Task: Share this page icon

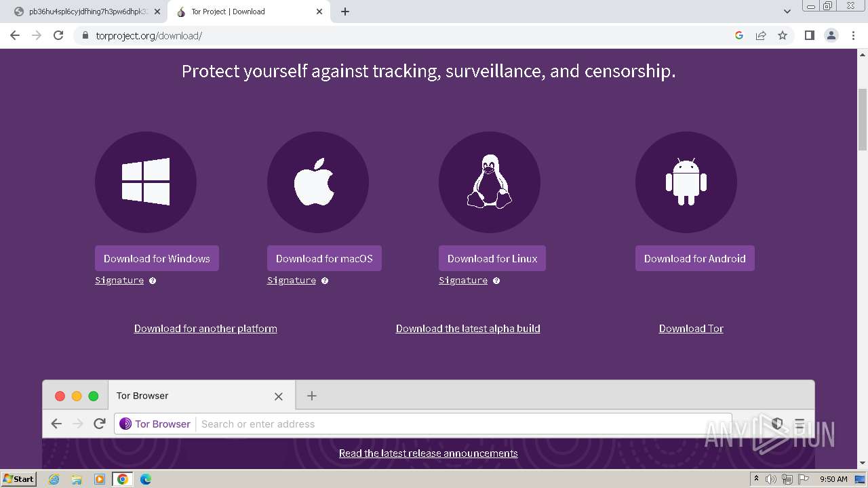Action: [x=761, y=35]
